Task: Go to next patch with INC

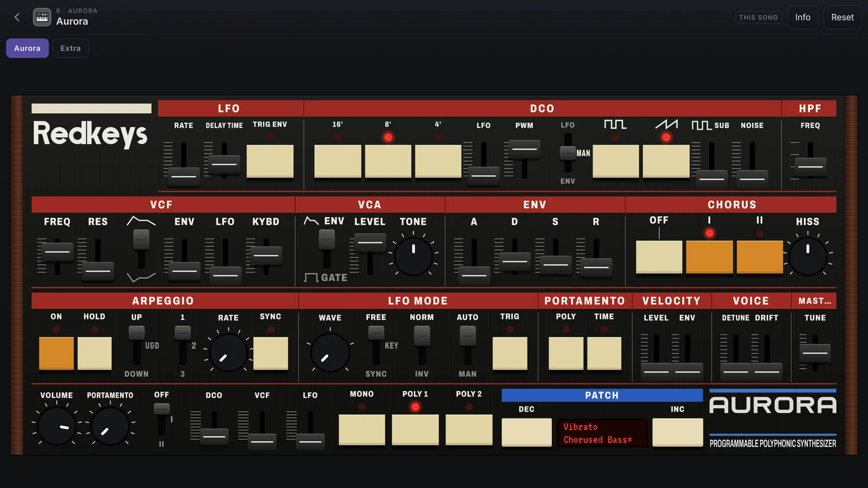Action: (x=678, y=433)
